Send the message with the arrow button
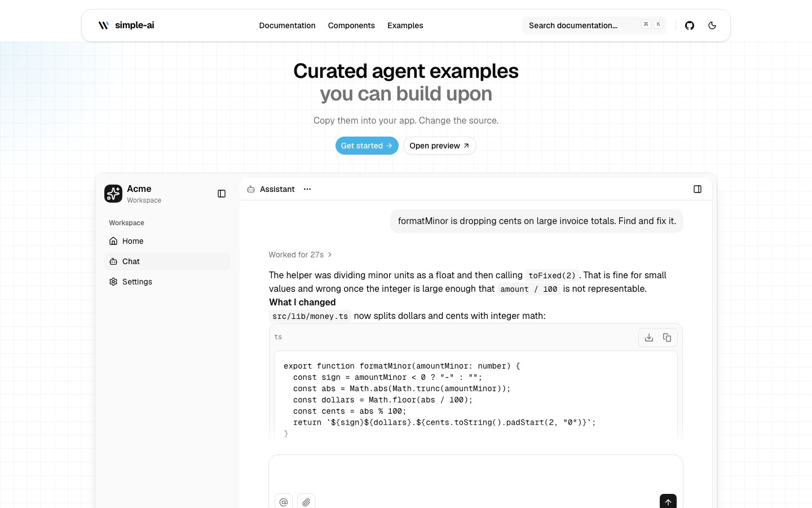This screenshot has height=508, width=812. [x=668, y=502]
